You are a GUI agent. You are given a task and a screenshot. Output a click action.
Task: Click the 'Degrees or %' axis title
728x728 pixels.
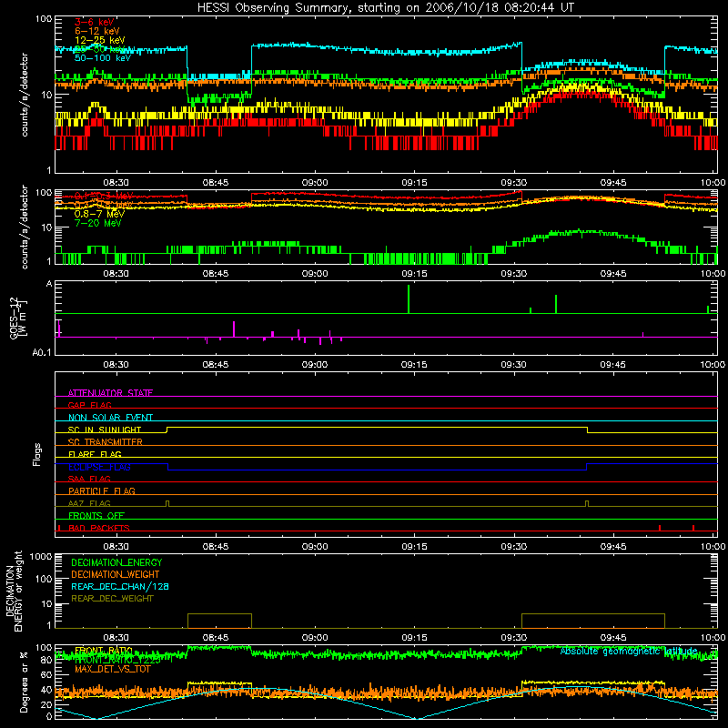(24, 682)
